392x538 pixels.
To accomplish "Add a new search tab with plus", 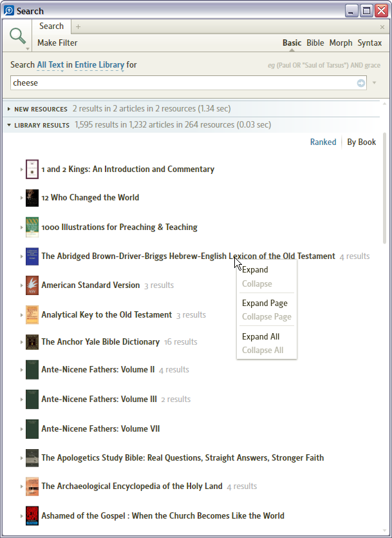I will [78, 27].
